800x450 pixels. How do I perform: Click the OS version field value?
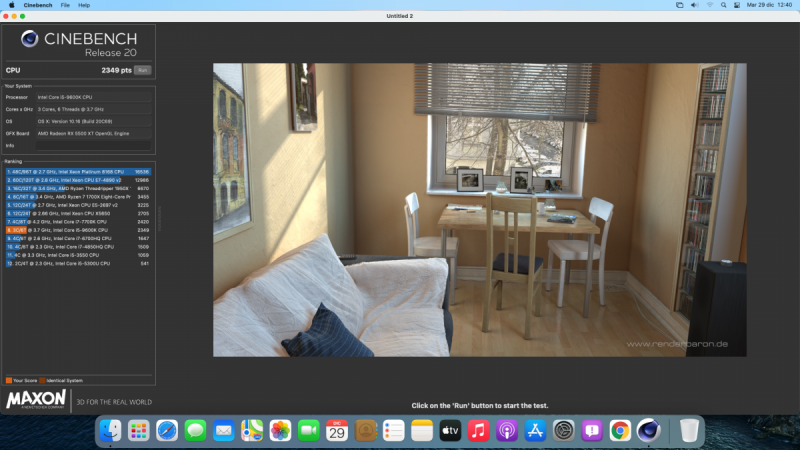93,121
